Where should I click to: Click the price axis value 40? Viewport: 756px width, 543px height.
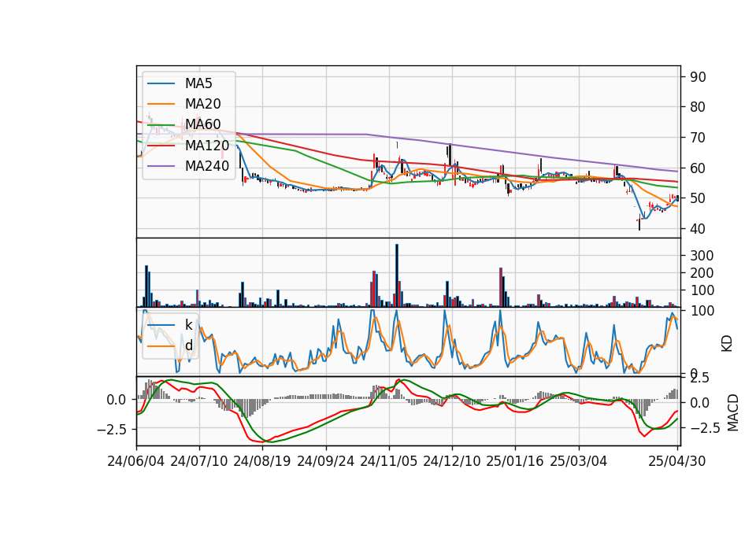[x=698, y=229]
